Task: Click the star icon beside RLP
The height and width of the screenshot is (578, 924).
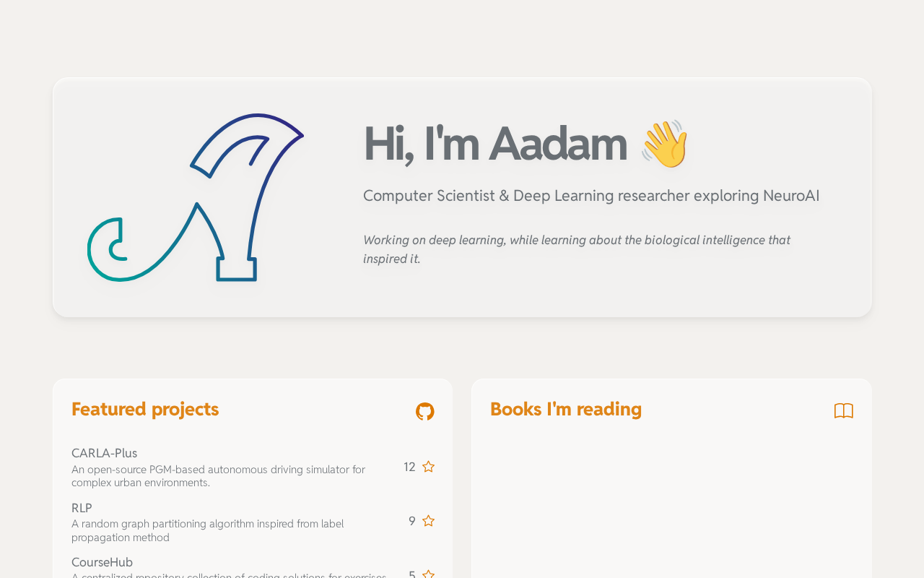Action: [x=428, y=521]
